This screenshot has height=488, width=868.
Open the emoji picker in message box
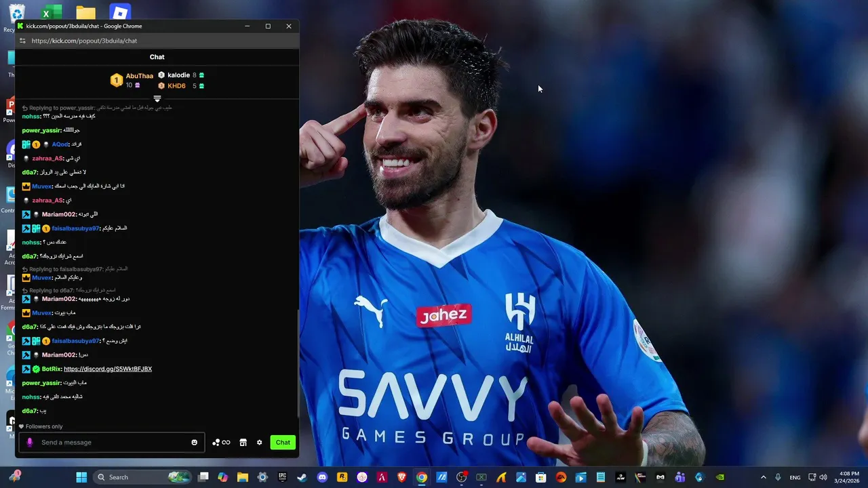(194, 443)
